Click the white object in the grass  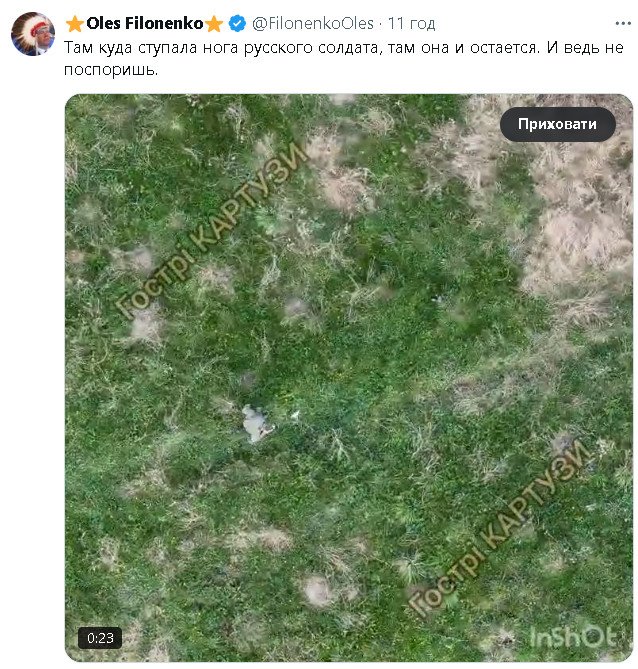[256, 423]
